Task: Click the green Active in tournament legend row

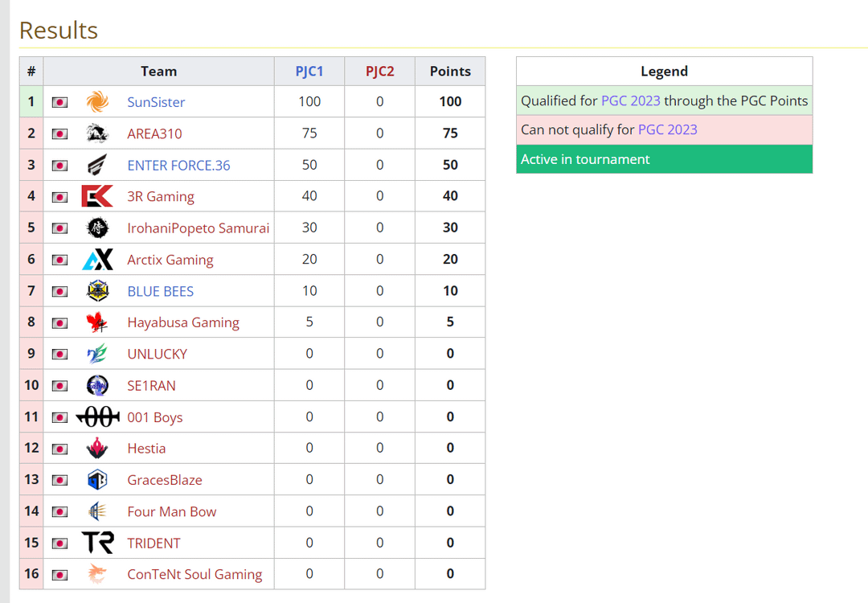Action: pos(664,159)
